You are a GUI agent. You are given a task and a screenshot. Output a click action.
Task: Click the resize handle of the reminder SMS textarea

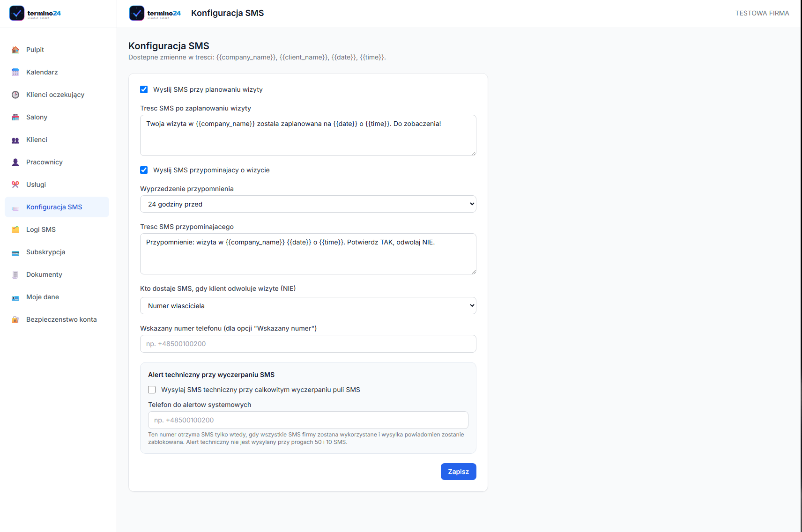click(474, 272)
